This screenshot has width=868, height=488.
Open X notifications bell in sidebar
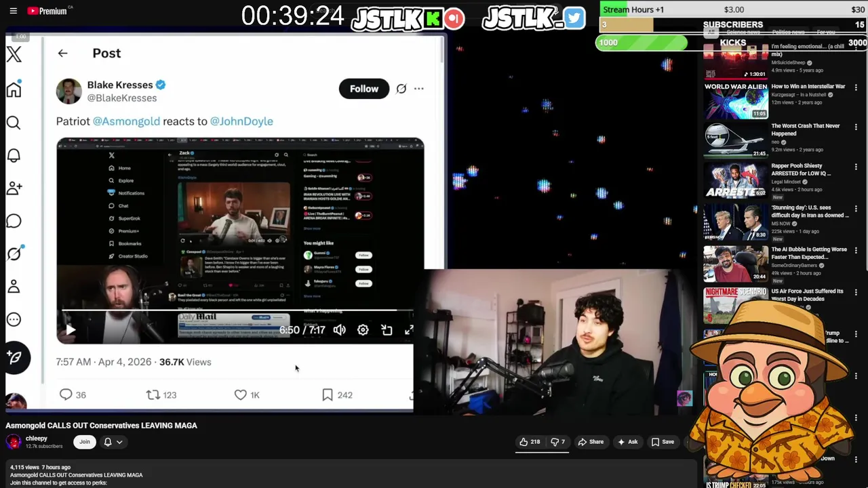coord(14,155)
